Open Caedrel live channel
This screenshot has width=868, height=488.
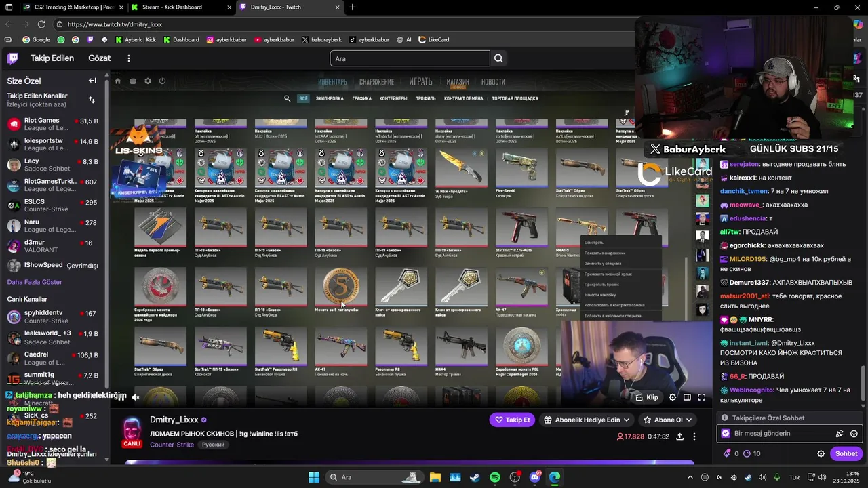[x=52, y=358]
